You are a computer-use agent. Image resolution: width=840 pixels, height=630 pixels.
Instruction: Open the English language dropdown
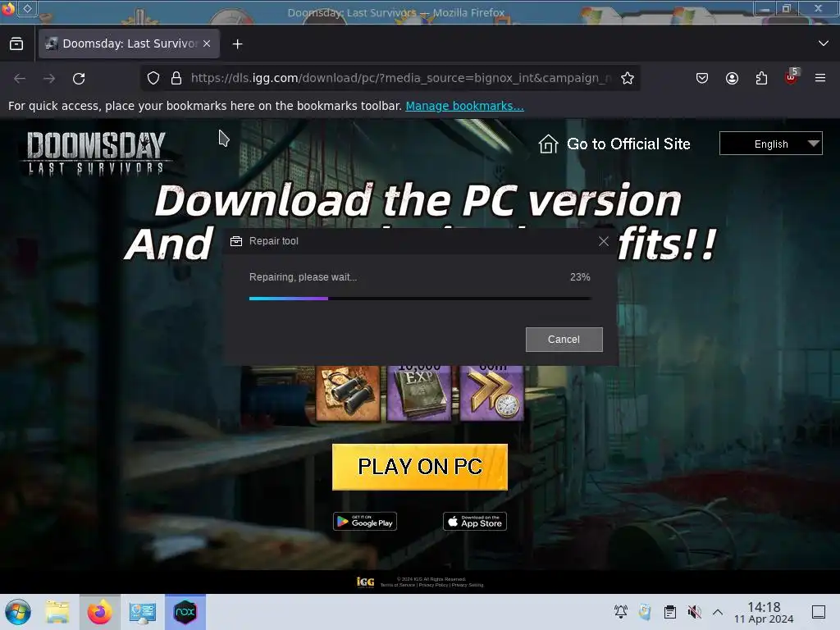[771, 144]
